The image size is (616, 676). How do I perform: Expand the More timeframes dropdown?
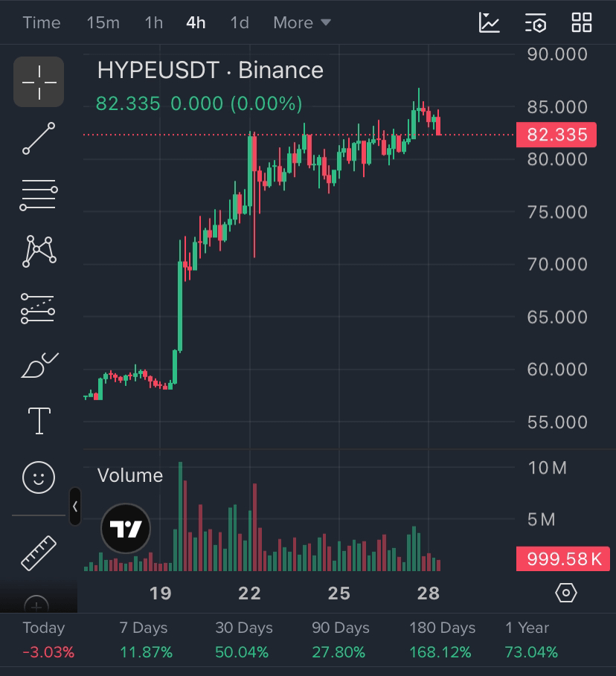click(x=302, y=22)
